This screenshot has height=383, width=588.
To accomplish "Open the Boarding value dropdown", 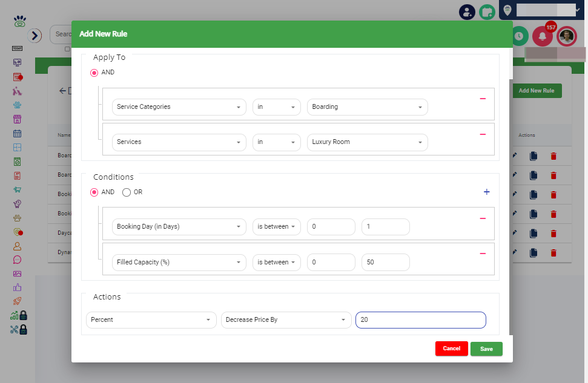I will coord(368,107).
